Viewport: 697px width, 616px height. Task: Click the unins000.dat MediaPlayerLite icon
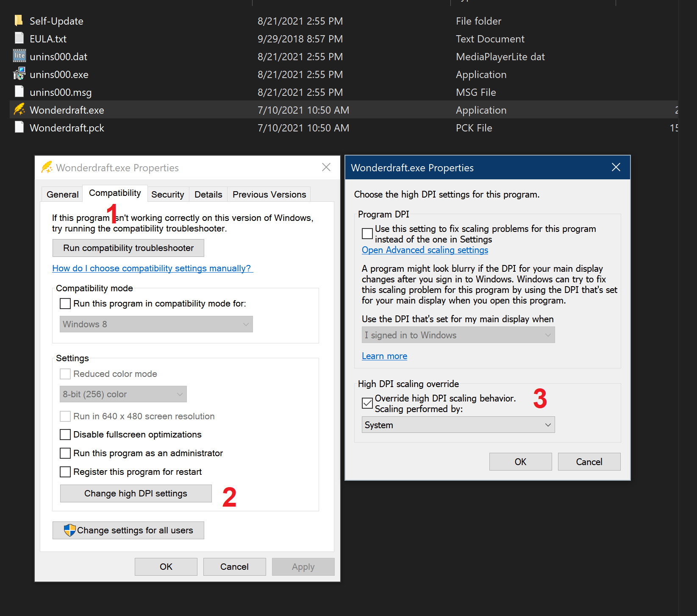(x=19, y=56)
